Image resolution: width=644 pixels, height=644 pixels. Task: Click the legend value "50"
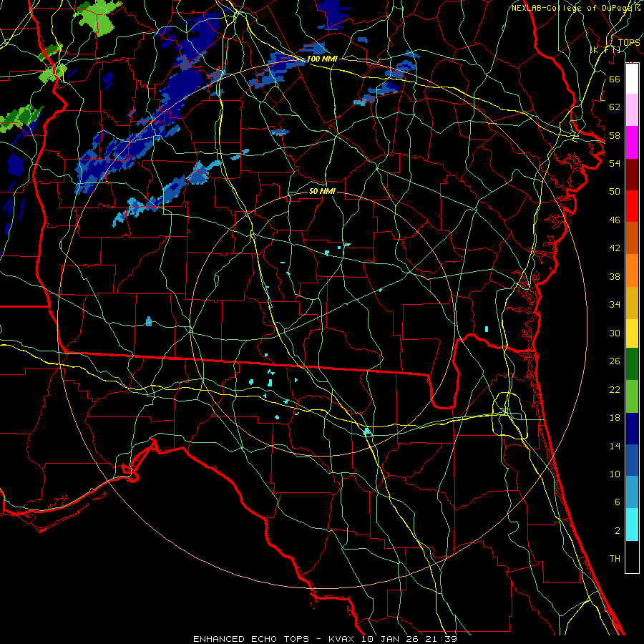615,191
